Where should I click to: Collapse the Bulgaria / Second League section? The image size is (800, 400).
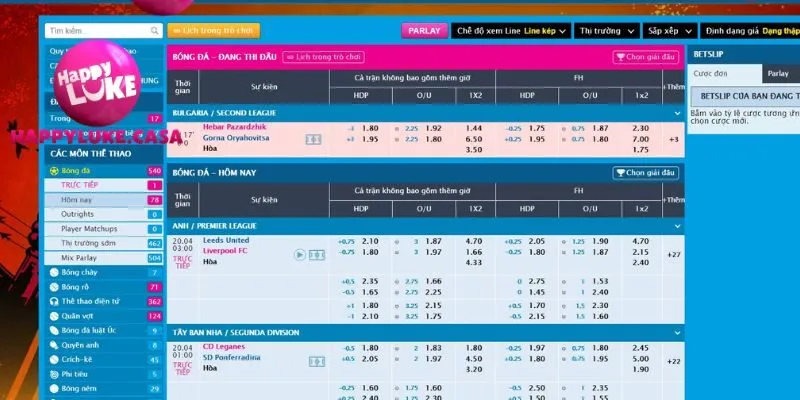point(678,114)
